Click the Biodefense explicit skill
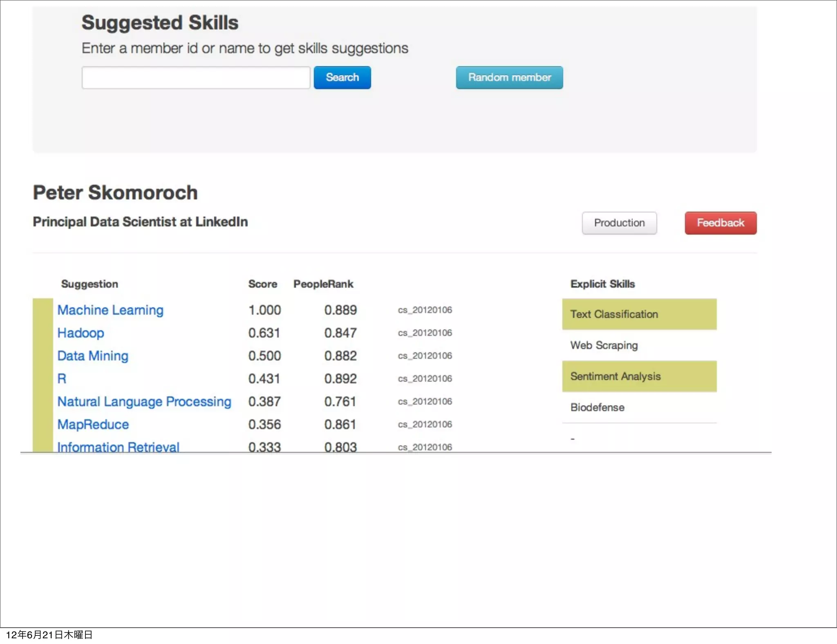The width and height of the screenshot is (837, 644). point(597,407)
